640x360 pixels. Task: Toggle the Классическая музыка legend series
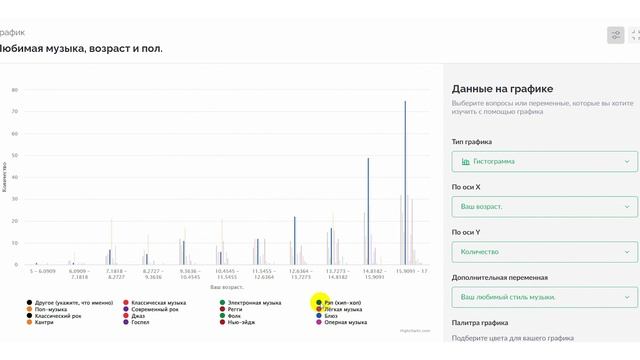pos(155,303)
